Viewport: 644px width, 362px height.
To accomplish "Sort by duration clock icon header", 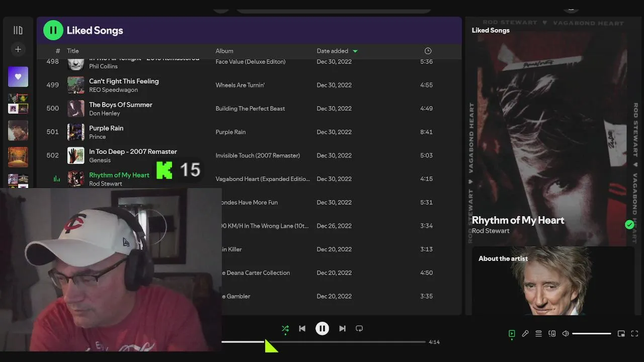I will (428, 51).
